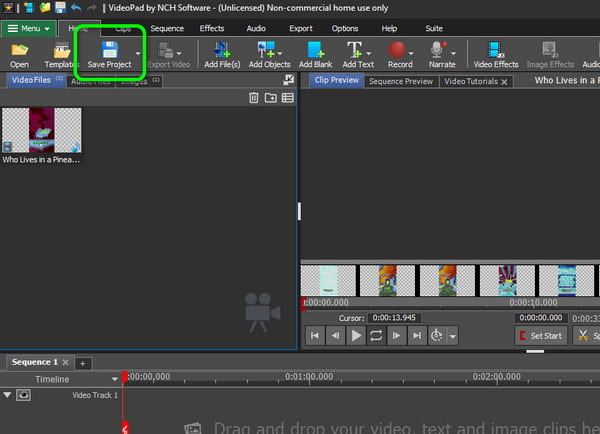The image size is (600, 434).
Task: Expand the Record dropdown arrow
Action: (411, 53)
